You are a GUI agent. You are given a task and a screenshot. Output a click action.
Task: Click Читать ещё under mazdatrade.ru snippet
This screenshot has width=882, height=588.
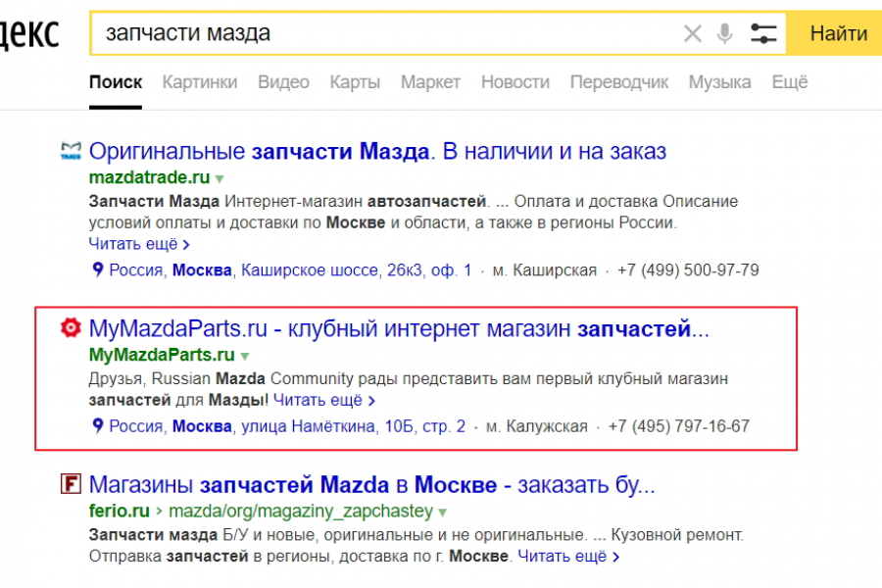139,244
